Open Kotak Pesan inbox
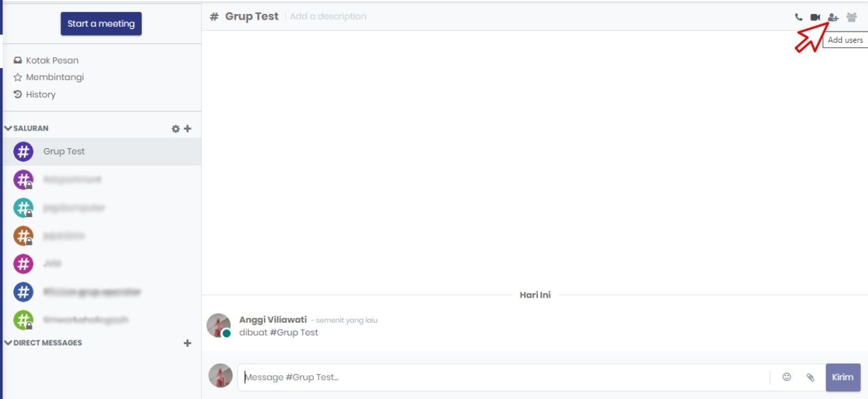 (x=46, y=60)
